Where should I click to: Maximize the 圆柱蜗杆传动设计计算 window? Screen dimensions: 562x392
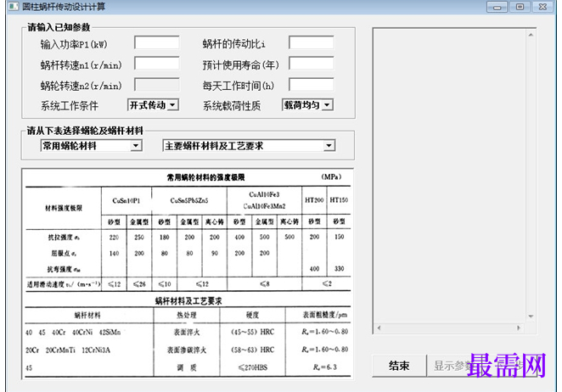[x=520, y=7]
